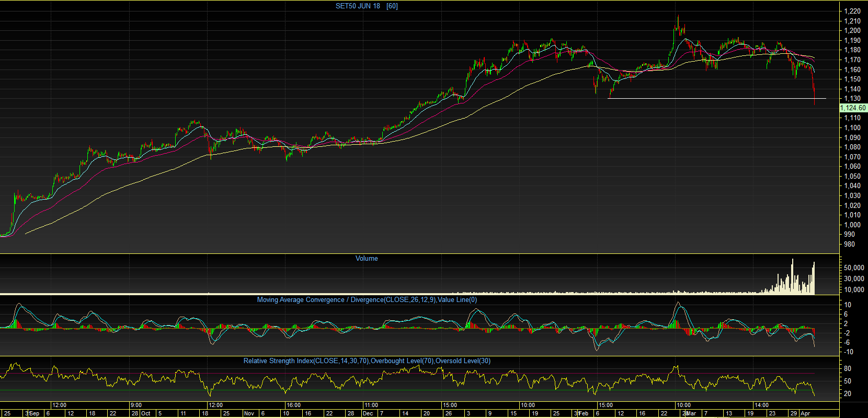Click the 1,200 price axis label
Screen dimensions: 868x418
852,30
